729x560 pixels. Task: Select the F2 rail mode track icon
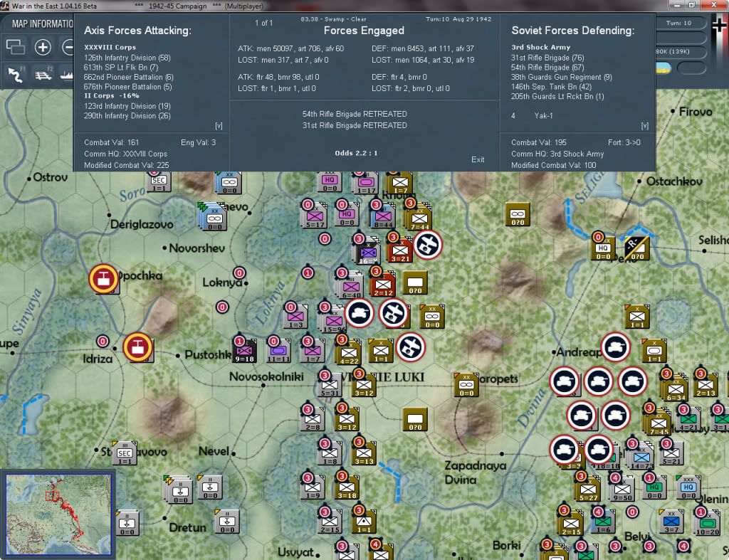(x=43, y=74)
